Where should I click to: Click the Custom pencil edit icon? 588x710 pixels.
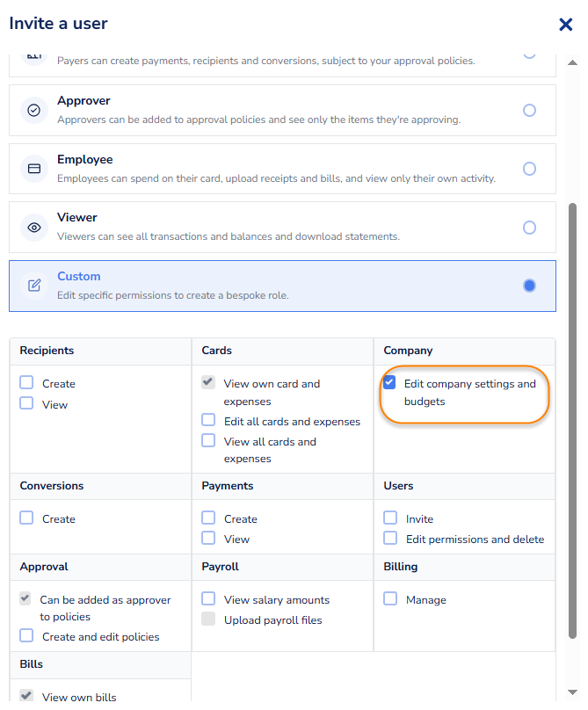tap(34, 286)
